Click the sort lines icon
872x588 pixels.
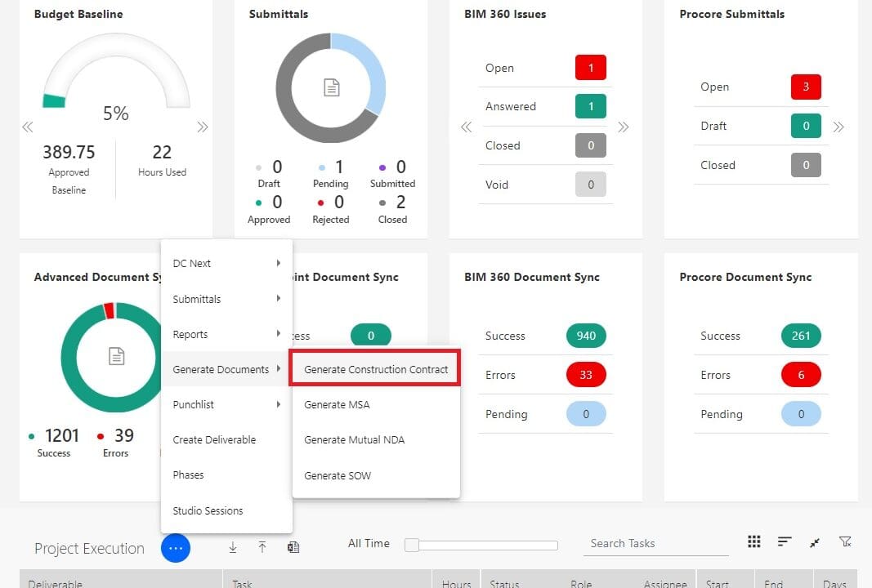coord(785,542)
